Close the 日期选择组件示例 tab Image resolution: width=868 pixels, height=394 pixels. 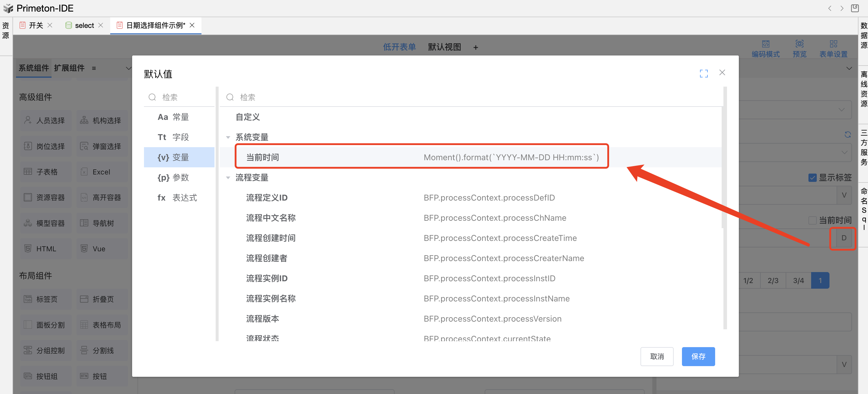[192, 25]
